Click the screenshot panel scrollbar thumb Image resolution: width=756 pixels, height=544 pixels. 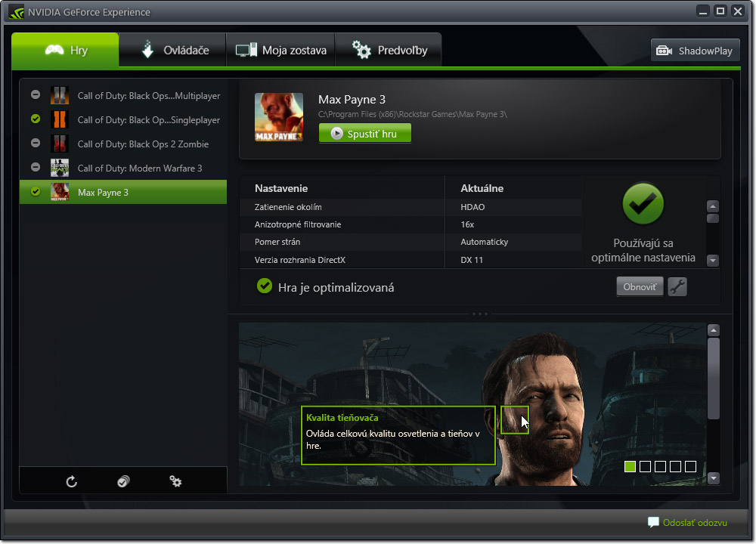(714, 379)
